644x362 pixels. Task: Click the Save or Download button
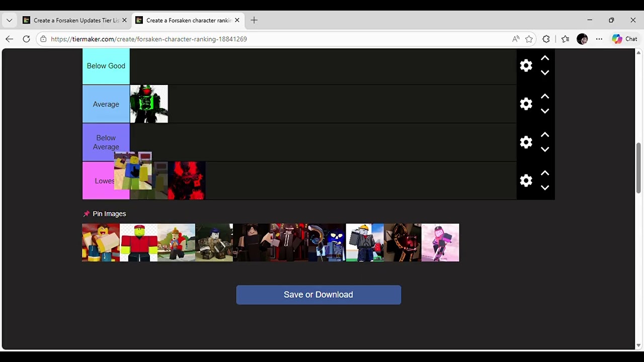pyautogui.click(x=318, y=295)
